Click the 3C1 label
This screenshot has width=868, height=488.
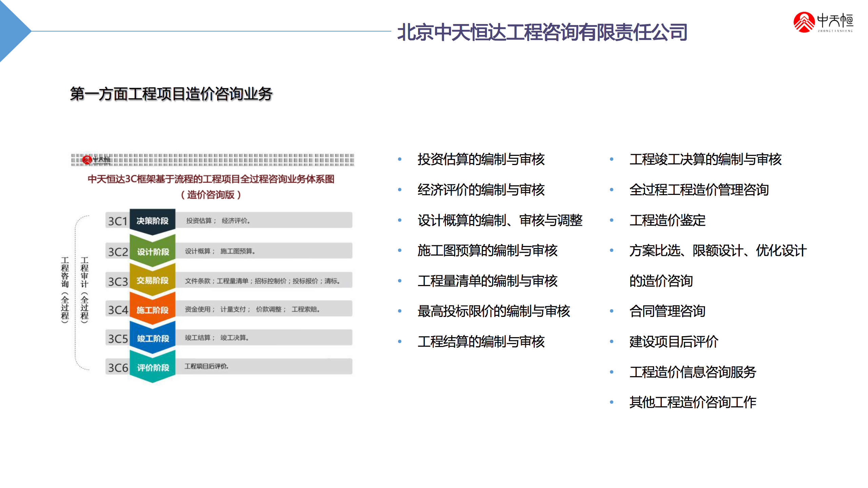pyautogui.click(x=117, y=221)
